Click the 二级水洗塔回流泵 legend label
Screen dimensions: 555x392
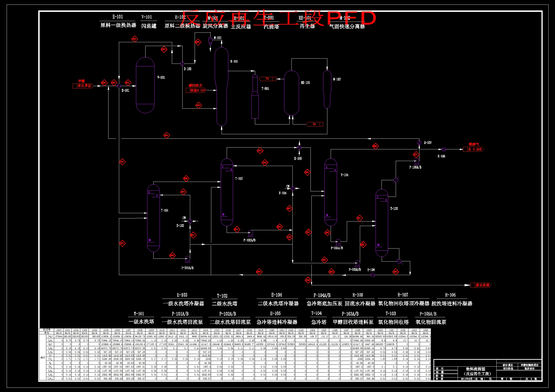pos(230,322)
